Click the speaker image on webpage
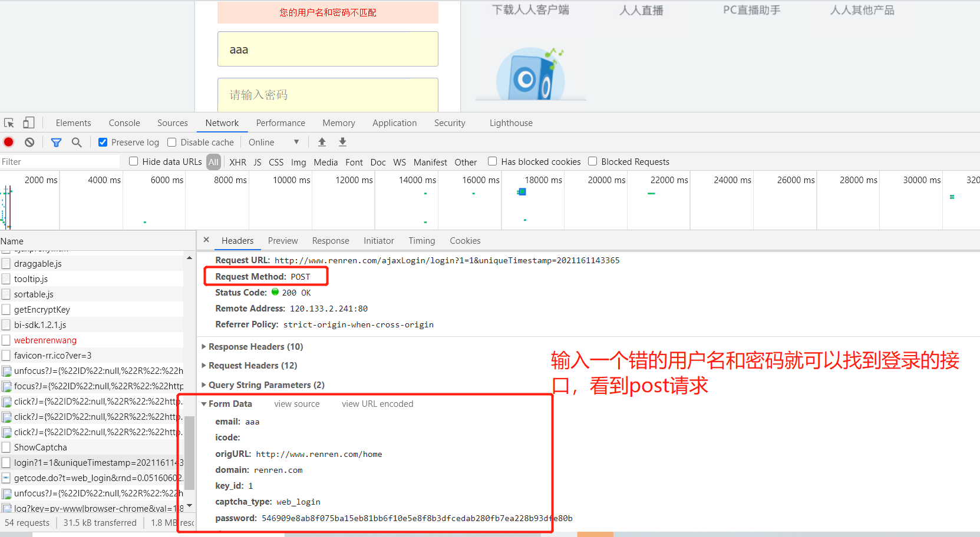 [530, 75]
